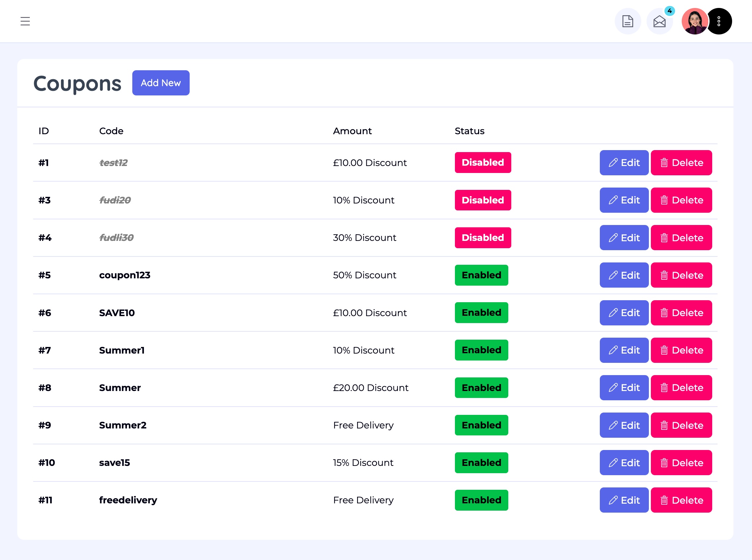The height and width of the screenshot is (560, 752).
Task: Click the document icon in header
Action: click(628, 21)
